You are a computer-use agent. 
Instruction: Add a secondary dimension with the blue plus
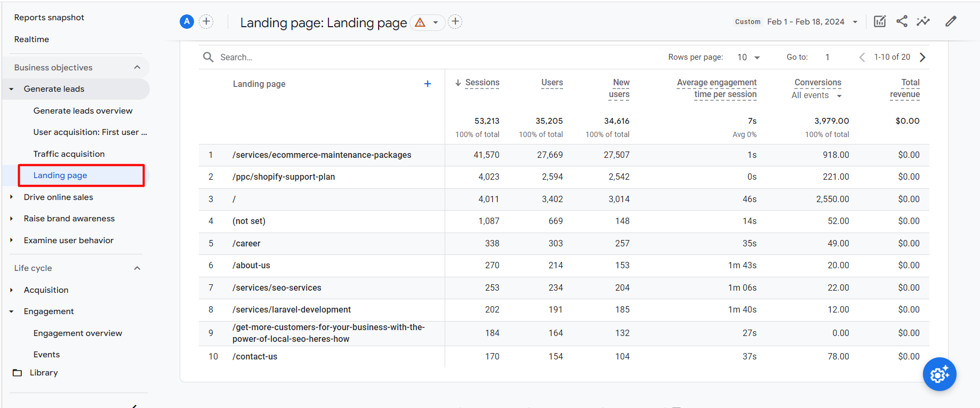point(427,84)
